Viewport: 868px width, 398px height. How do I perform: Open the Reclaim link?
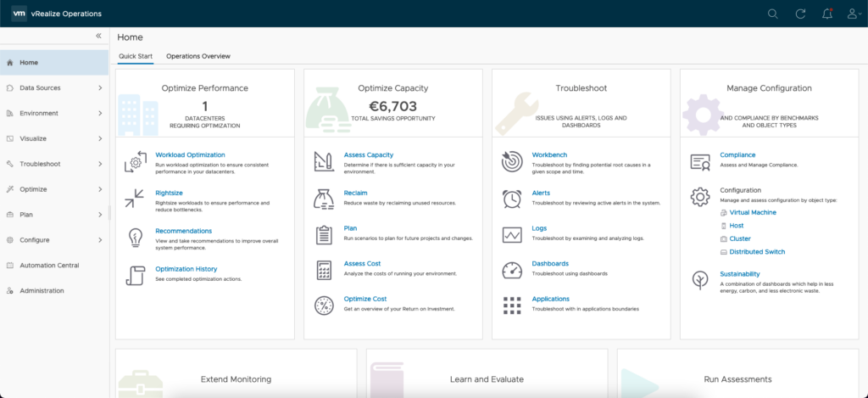coord(355,193)
